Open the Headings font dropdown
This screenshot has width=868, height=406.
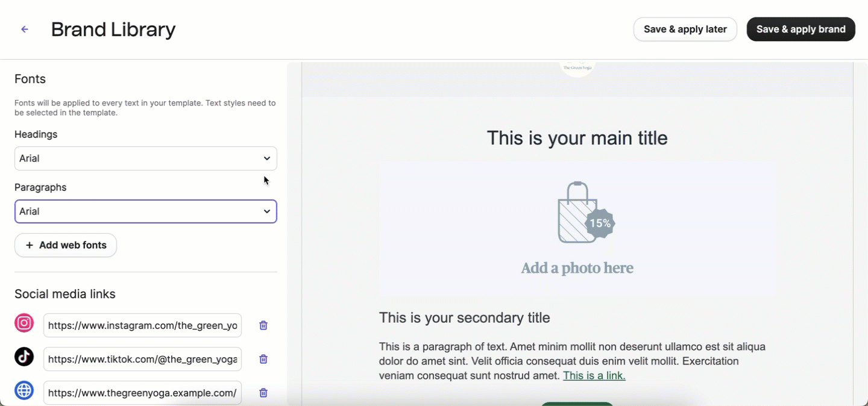pos(146,158)
